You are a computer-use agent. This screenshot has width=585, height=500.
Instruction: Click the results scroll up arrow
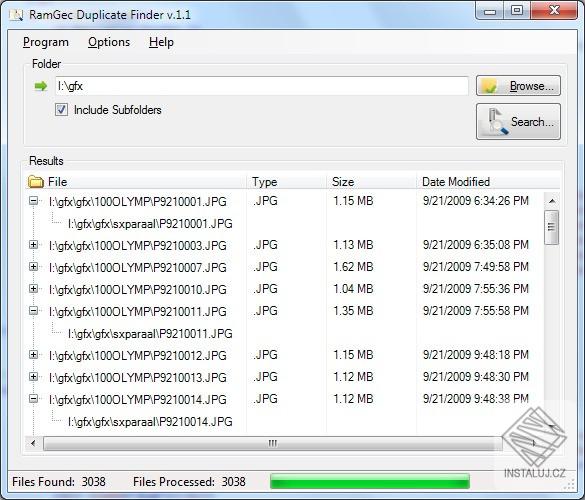point(552,201)
